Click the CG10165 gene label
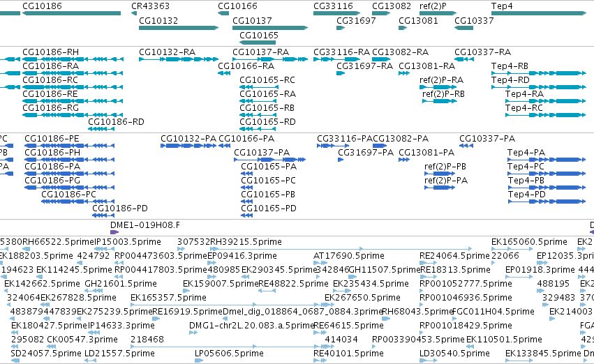 [259, 35]
